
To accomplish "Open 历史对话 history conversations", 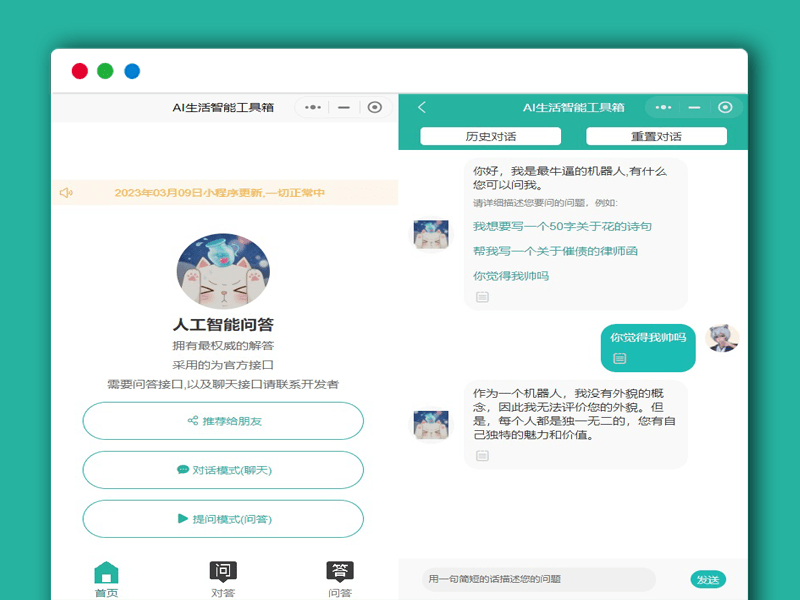I will tap(490, 136).
